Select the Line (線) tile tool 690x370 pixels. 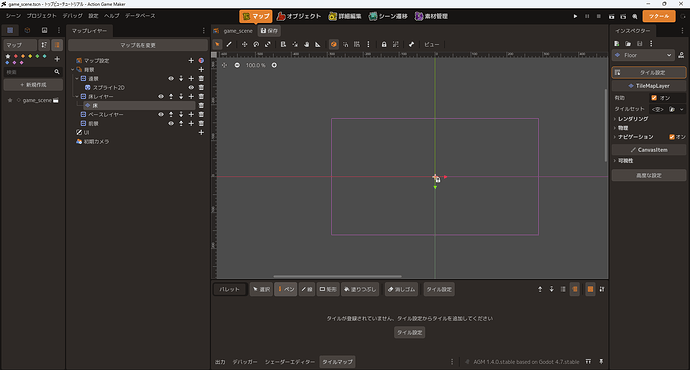coord(307,289)
